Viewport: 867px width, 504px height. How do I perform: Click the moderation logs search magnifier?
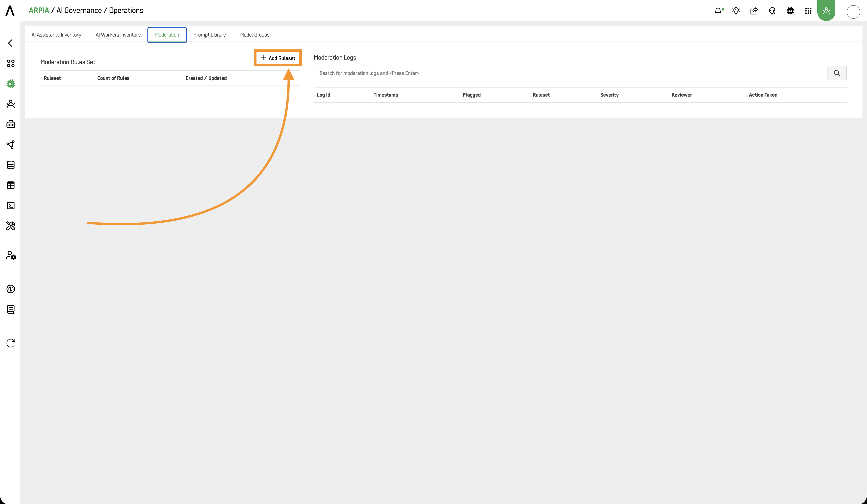pyautogui.click(x=837, y=73)
